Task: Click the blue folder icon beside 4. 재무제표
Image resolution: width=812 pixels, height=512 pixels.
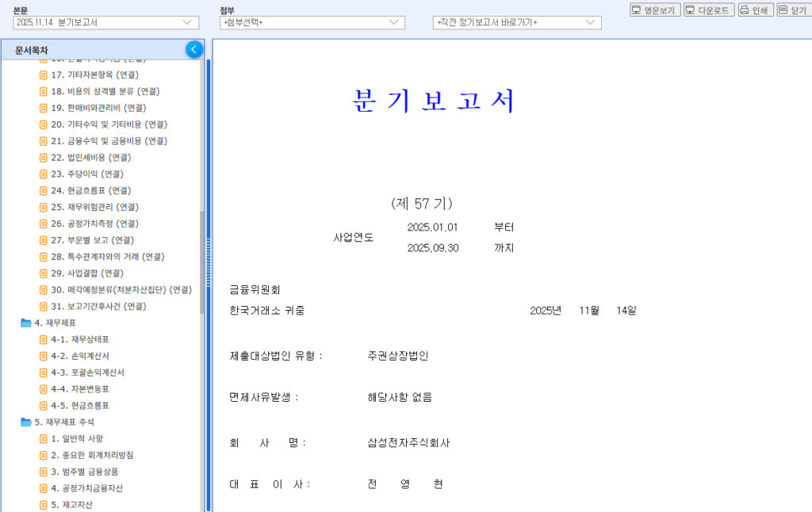Action: pos(25,323)
